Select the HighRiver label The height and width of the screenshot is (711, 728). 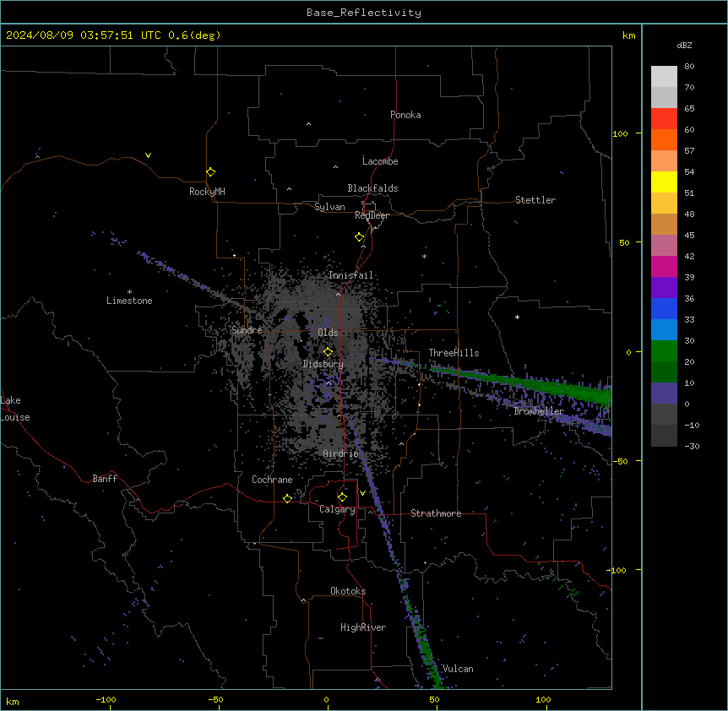(363, 627)
